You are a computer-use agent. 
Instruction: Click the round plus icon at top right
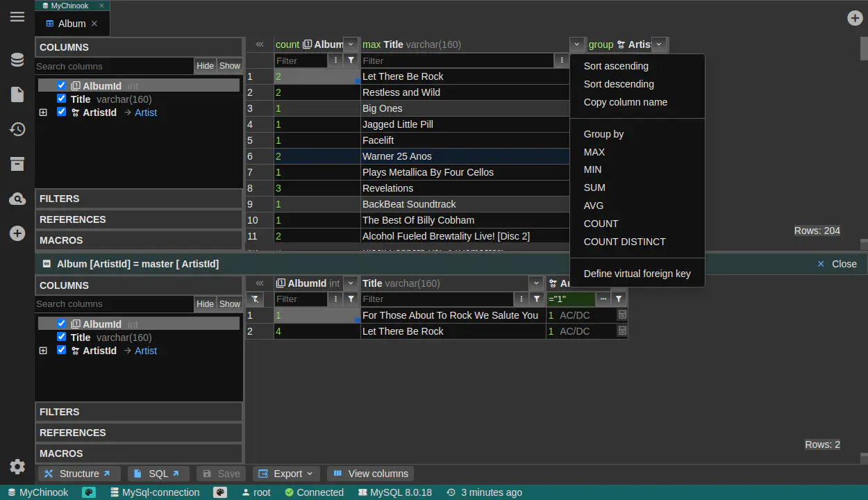click(x=855, y=18)
